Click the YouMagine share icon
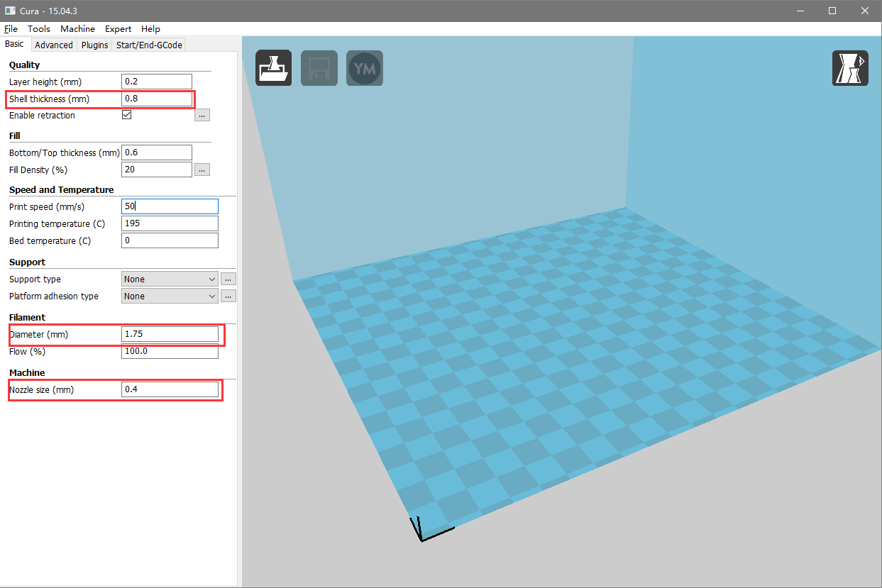The image size is (882, 588). 364,69
